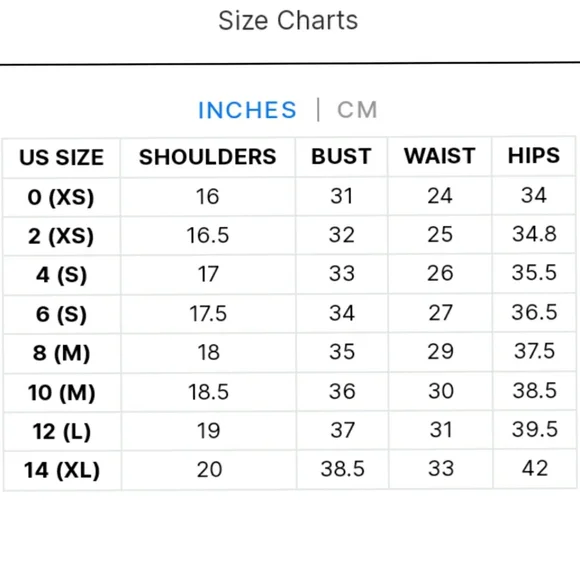Select the 14 (XL) size row label
580x580 pixels.
(62, 471)
